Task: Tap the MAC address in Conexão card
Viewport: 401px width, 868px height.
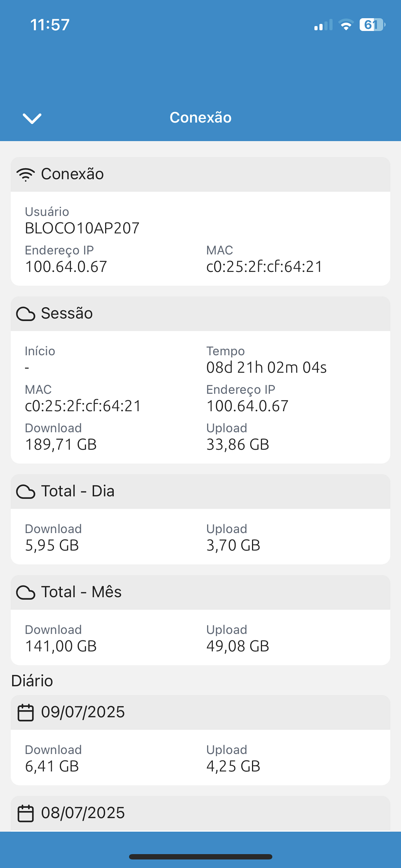Action: click(x=264, y=267)
